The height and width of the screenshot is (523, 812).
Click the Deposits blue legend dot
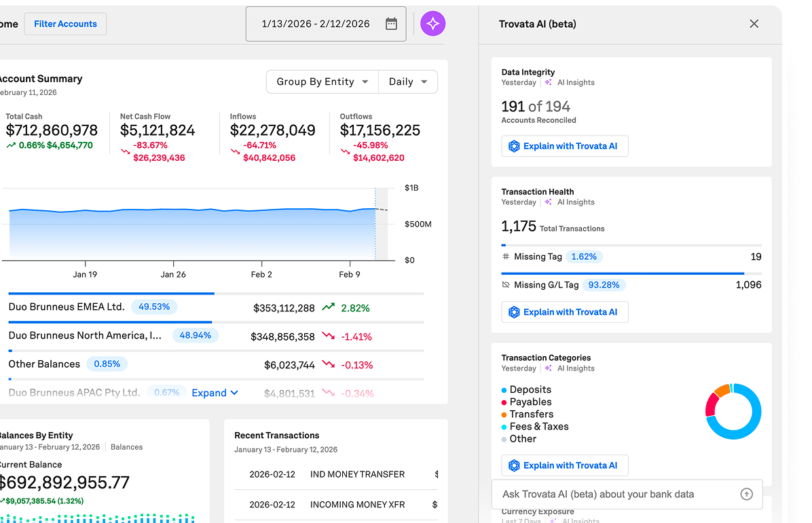(504, 390)
